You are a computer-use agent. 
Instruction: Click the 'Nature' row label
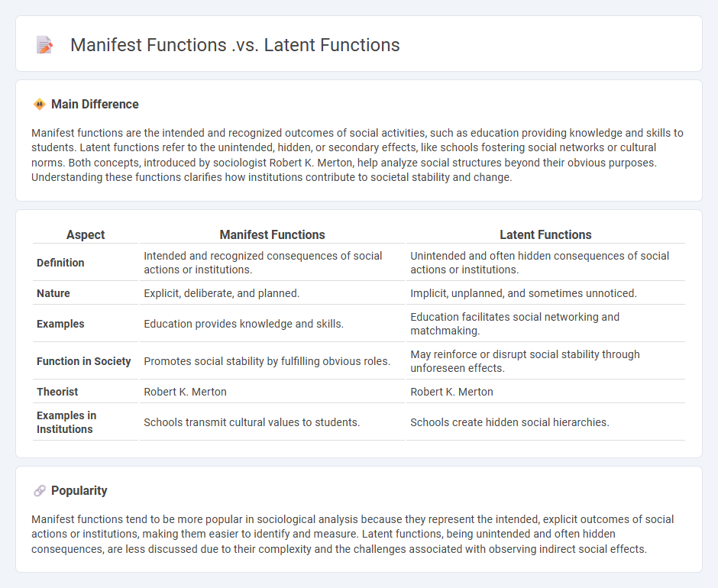point(53,292)
